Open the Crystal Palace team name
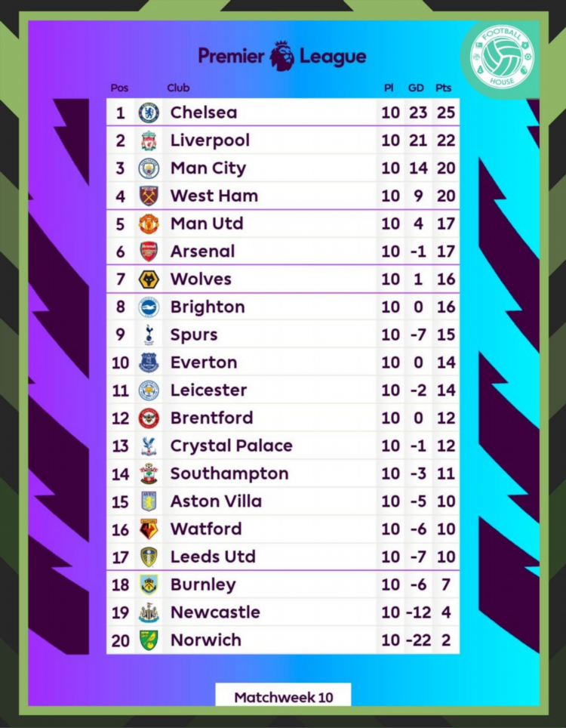The image size is (566, 728). pyautogui.click(x=232, y=446)
